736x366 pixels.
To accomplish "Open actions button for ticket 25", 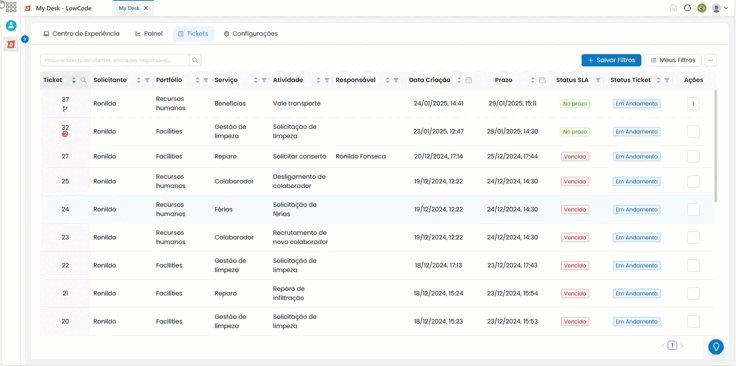I will click(693, 181).
